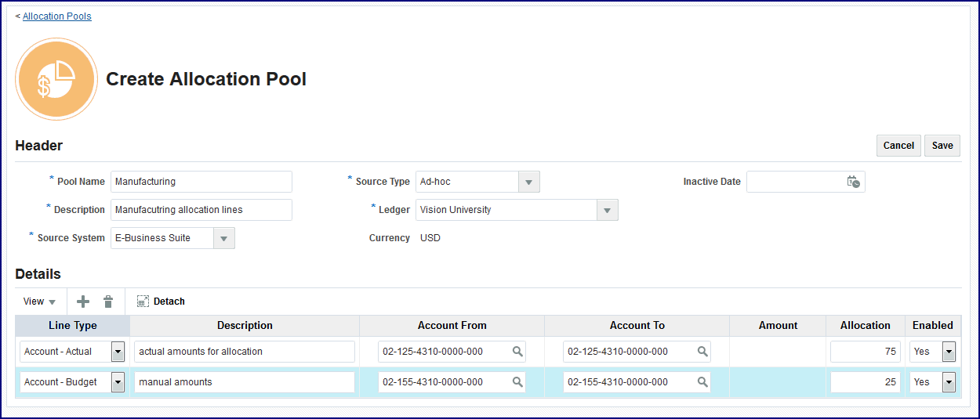Edit 'actual amounts for allocation' description field
Viewport: 980px width, 419px height.
[245, 352]
